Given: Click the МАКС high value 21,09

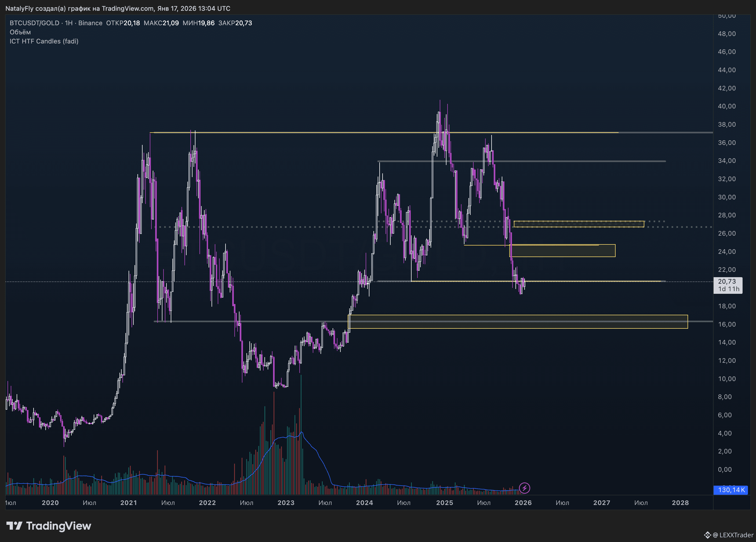Looking at the screenshot, I should [171, 23].
